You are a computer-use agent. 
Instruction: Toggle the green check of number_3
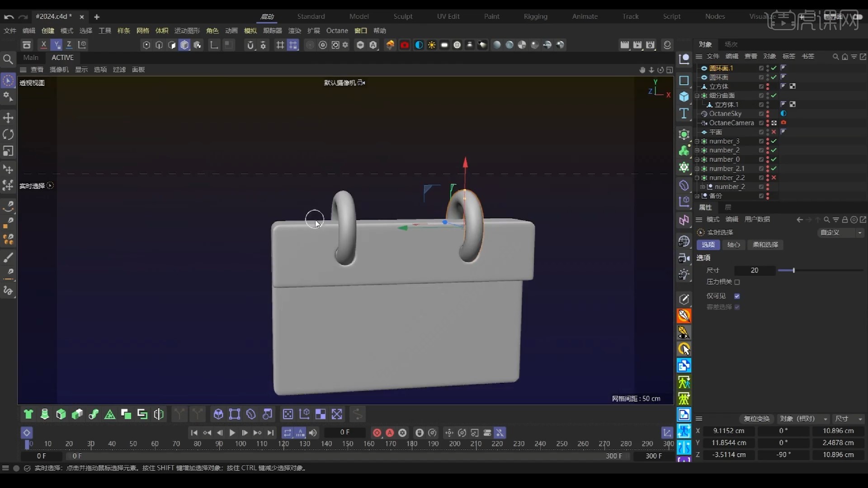(x=774, y=141)
